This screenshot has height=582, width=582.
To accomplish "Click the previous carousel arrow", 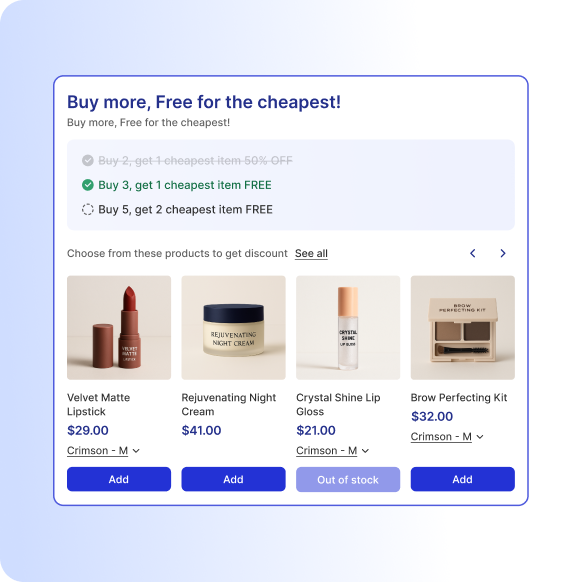I will pyautogui.click(x=473, y=253).
